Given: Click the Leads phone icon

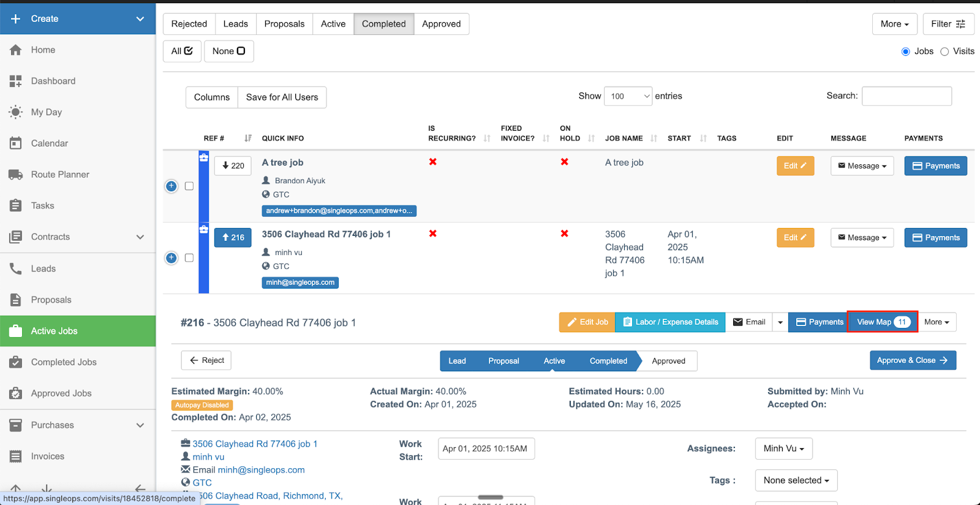Looking at the screenshot, I should pyautogui.click(x=16, y=268).
